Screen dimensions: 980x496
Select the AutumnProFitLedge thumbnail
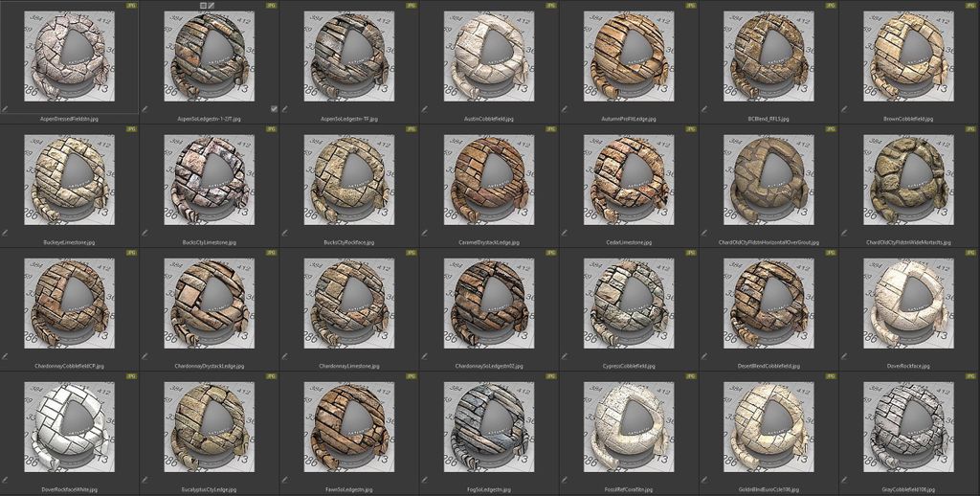point(629,56)
